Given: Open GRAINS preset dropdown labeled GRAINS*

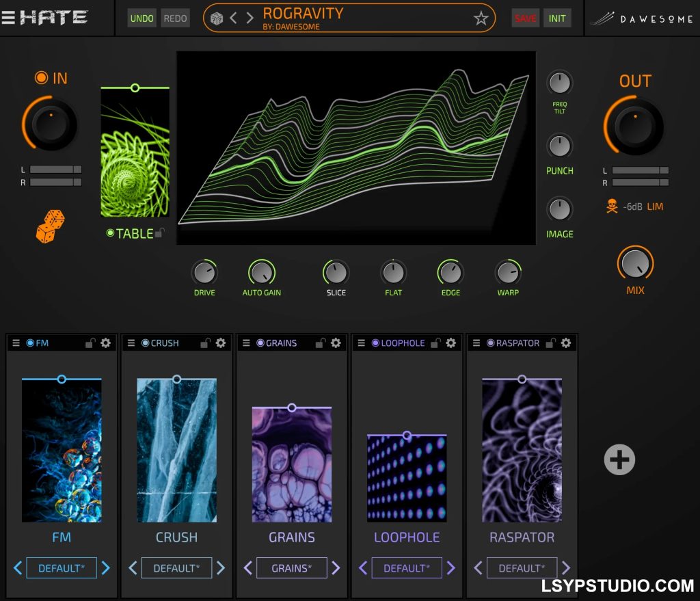Looking at the screenshot, I should click(291, 568).
